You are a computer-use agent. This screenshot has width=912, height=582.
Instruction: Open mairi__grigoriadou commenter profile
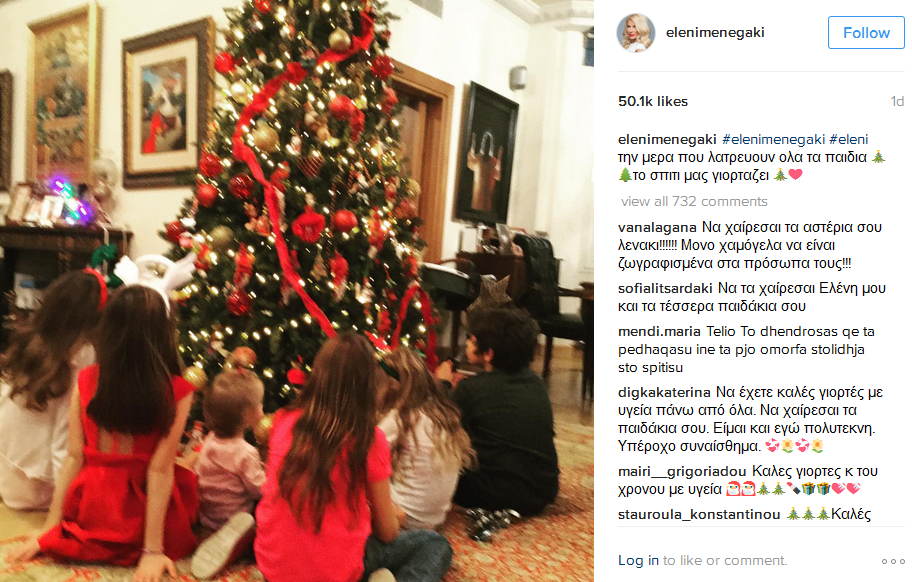click(682, 471)
